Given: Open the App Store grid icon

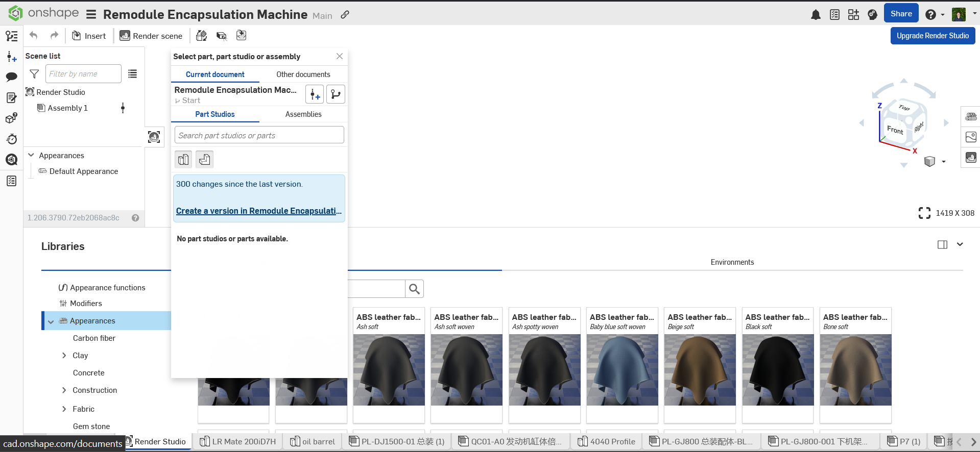Looking at the screenshot, I should (x=853, y=15).
